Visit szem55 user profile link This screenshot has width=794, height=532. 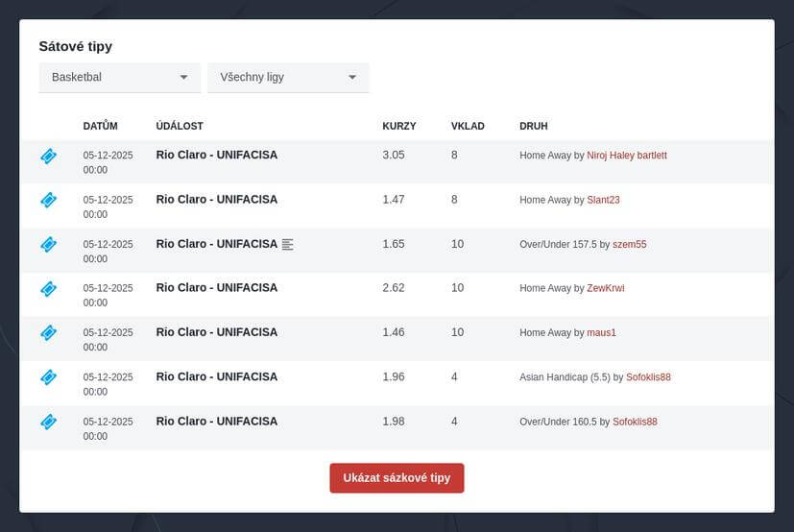click(629, 245)
